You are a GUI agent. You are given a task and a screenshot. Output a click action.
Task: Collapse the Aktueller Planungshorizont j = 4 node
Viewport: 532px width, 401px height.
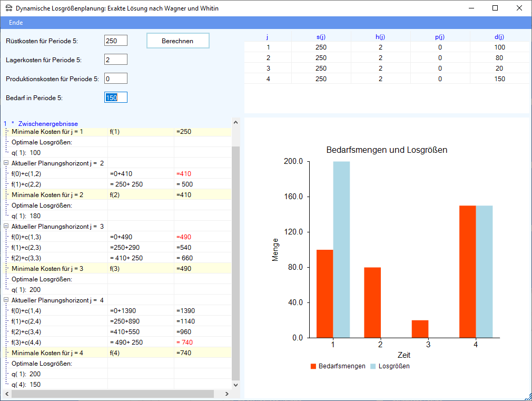(x=6, y=300)
